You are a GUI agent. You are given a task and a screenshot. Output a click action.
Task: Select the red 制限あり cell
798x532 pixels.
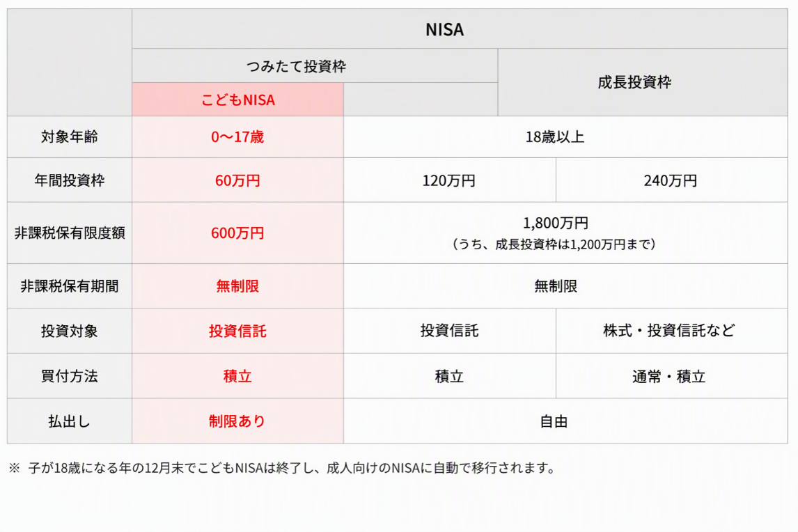pyautogui.click(x=237, y=421)
